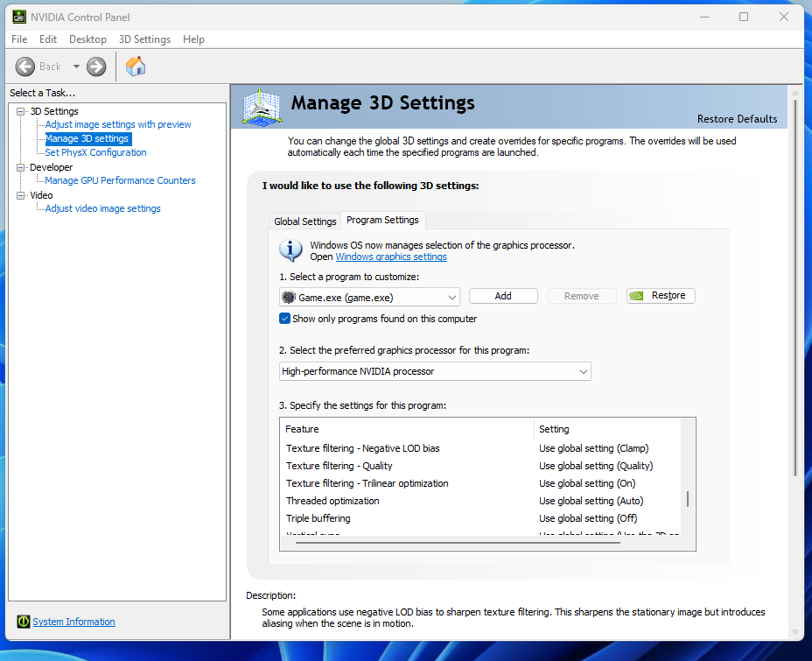Select Adjust image settings with preview

coord(118,124)
